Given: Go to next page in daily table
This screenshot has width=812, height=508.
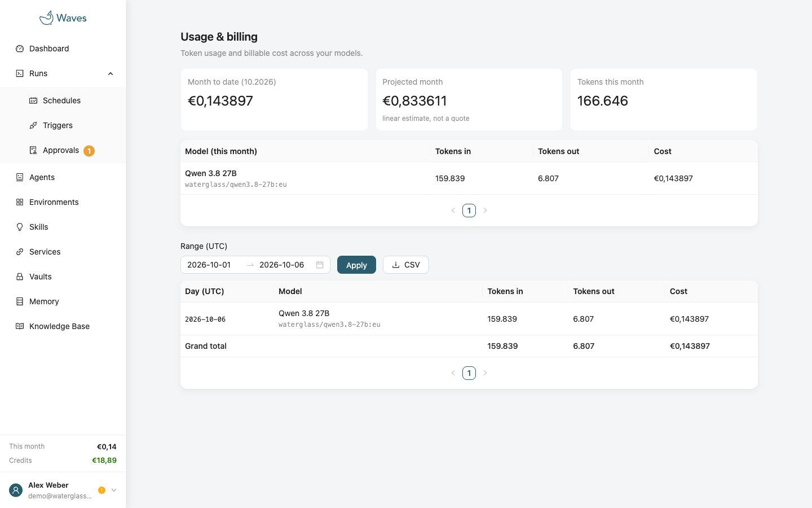Looking at the screenshot, I should [x=485, y=373].
